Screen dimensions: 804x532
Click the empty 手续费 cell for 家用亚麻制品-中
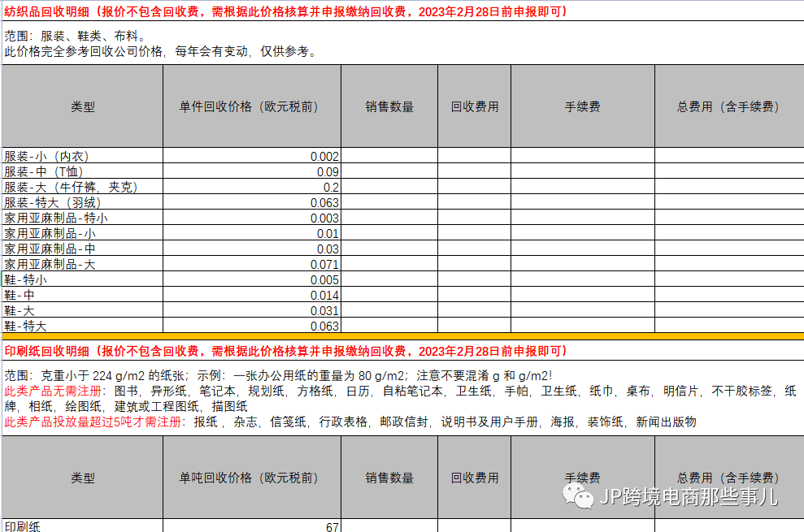[583, 248]
